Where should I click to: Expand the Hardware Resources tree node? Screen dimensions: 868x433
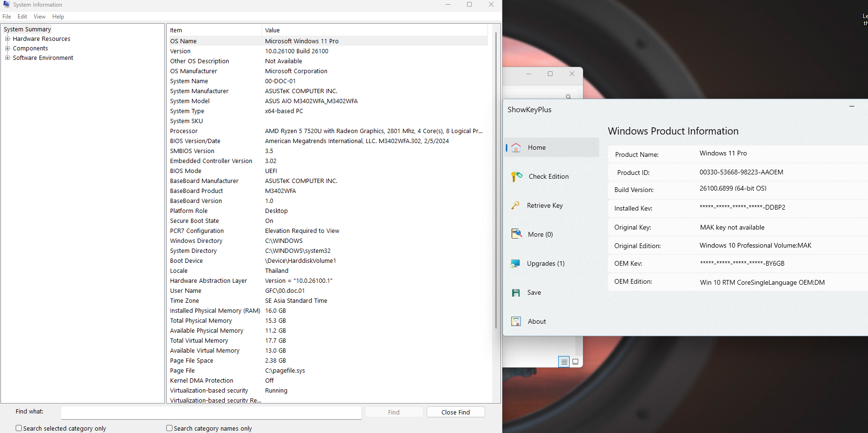(x=8, y=39)
